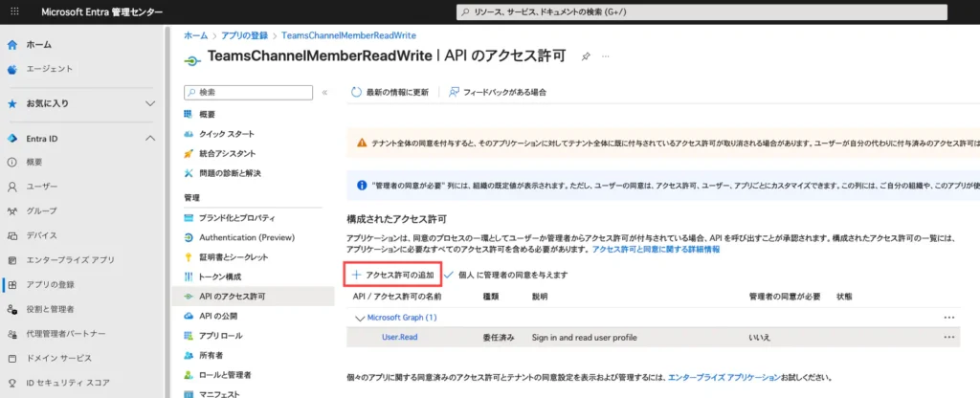Click the API の公開 cloud icon
980x398 pixels.
point(189,316)
